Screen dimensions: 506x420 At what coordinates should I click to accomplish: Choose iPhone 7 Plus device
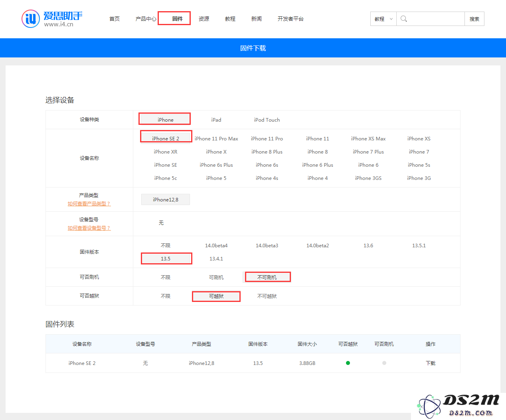click(368, 152)
